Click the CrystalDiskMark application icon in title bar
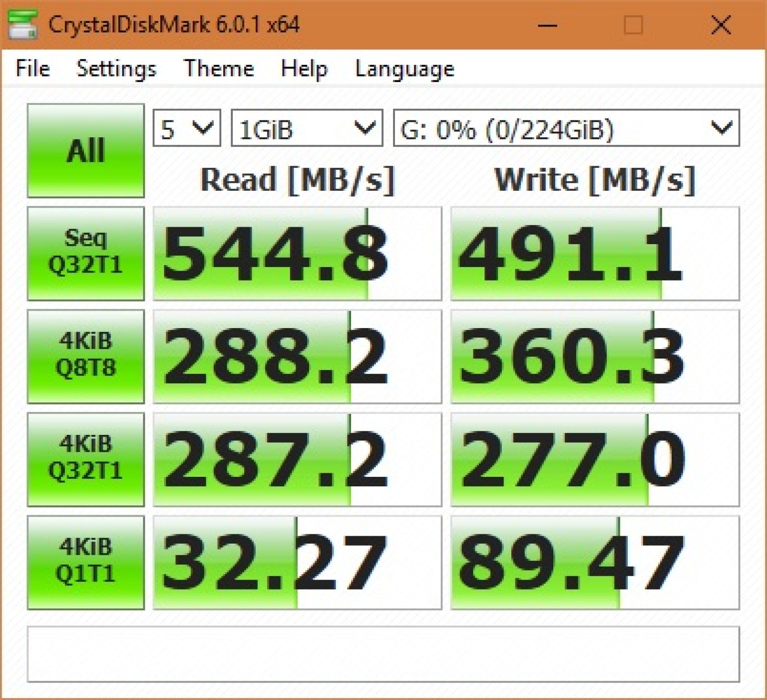Screen dimensions: 767x700 pyautogui.click(x=22, y=23)
